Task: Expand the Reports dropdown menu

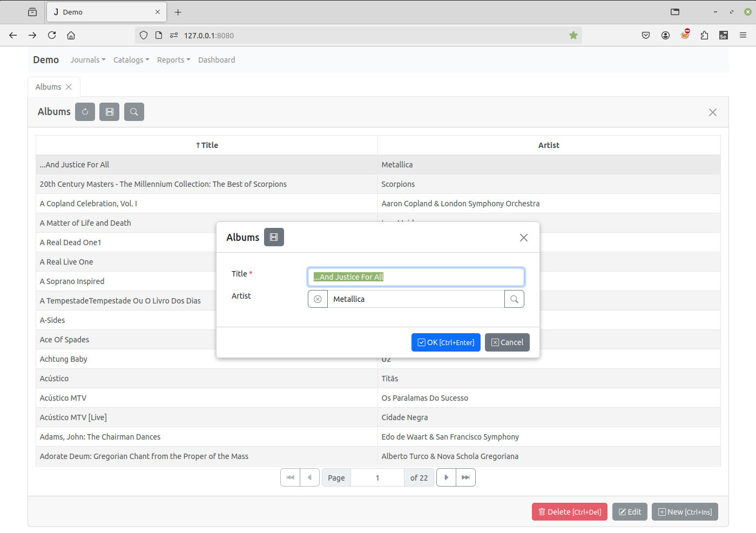Action: pyautogui.click(x=173, y=60)
